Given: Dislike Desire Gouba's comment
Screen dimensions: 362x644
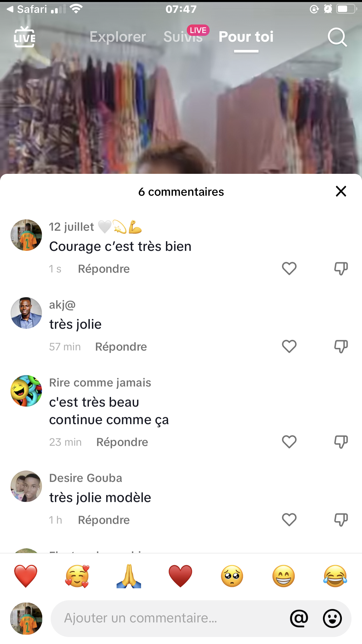Looking at the screenshot, I should click(341, 519).
